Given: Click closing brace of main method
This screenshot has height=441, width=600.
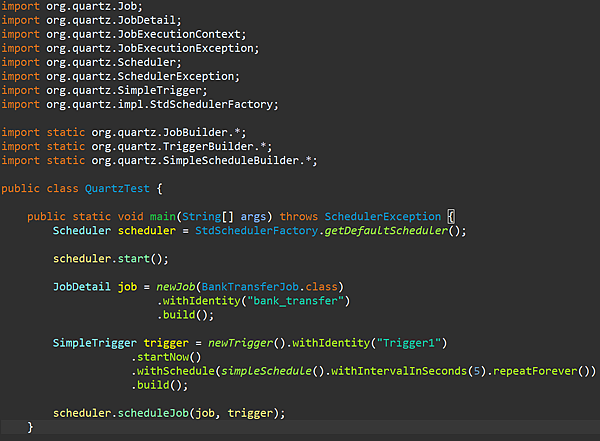Looking at the screenshot, I should click(x=30, y=427).
